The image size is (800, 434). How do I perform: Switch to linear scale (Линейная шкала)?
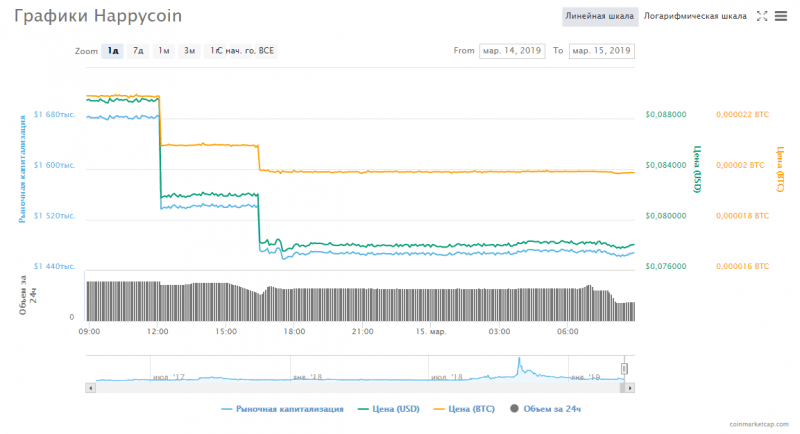599,16
